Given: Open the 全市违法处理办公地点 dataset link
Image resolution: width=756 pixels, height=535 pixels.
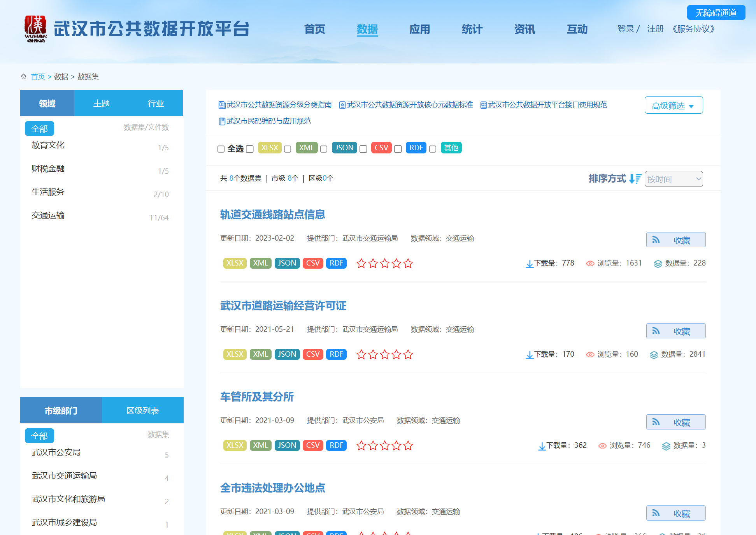Looking at the screenshot, I should pyautogui.click(x=272, y=488).
